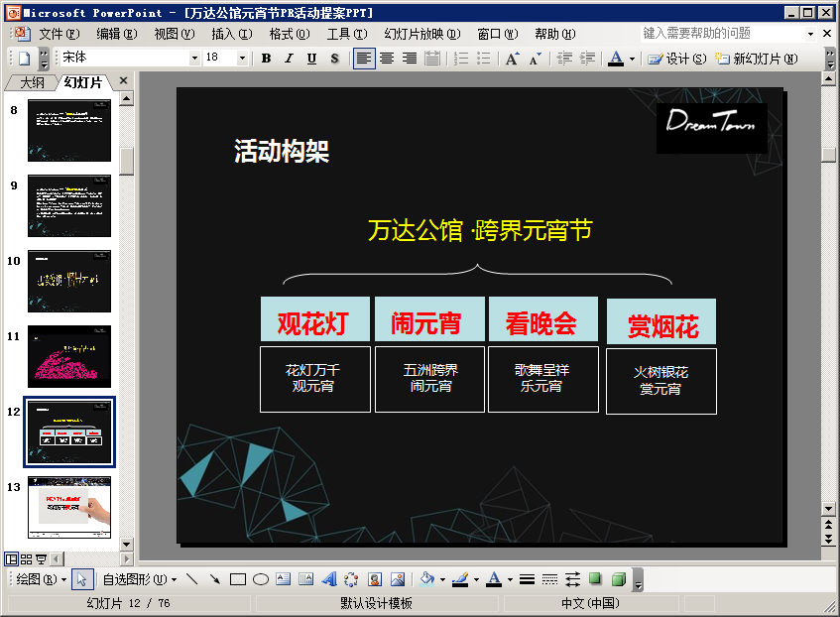
Task: Apply Fill Color bucket
Action: coord(427,579)
